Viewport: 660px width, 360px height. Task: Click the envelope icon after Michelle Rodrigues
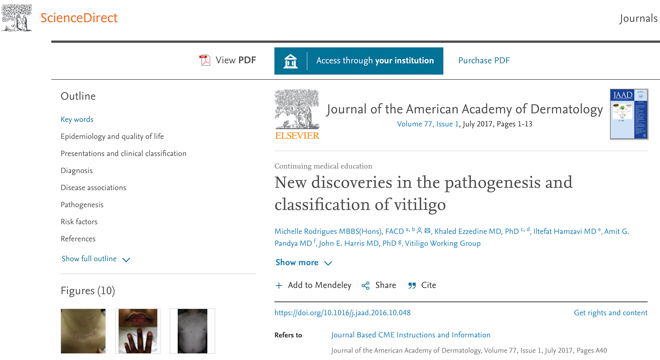click(427, 230)
